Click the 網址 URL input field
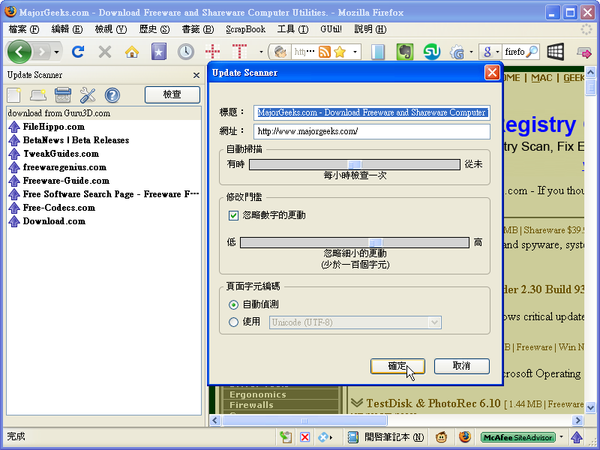600x450 pixels. pyautogui.click(x=372, y=131)
